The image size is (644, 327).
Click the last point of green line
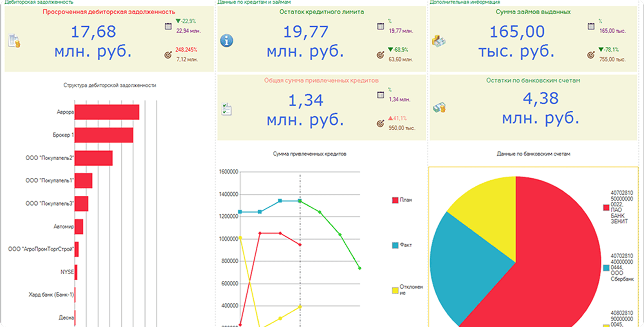coord(360,268)
